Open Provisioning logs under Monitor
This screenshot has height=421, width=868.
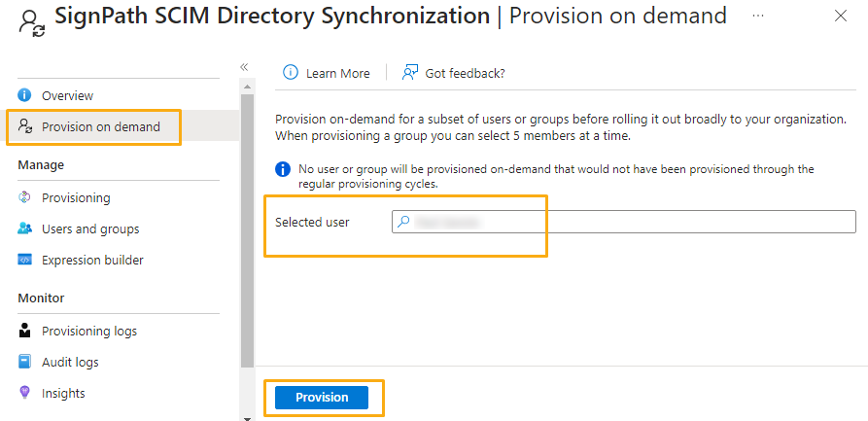(x=89, y=331)
